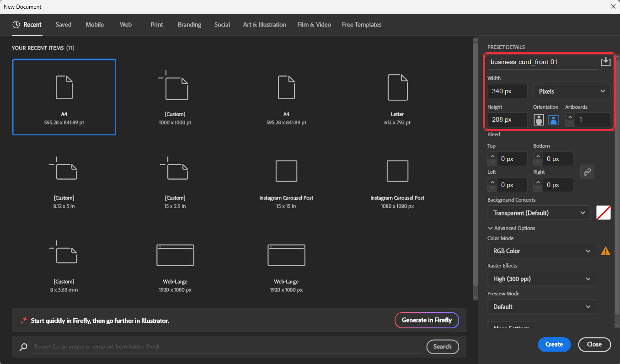The width and height of the screenshot is (620, 364).
Task: Increase the Artboards count with up arrow
Action: pyautogui.click(x=570, y=117)
